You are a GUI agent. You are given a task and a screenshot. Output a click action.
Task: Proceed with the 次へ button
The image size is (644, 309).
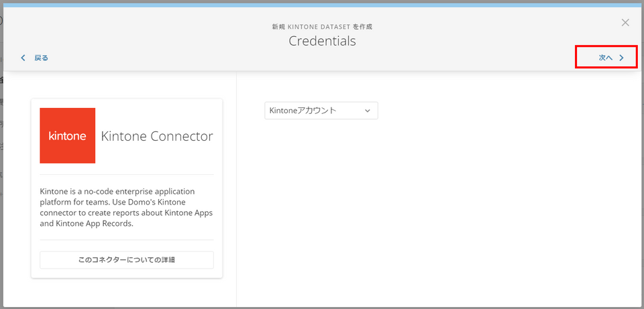[611, 58]
